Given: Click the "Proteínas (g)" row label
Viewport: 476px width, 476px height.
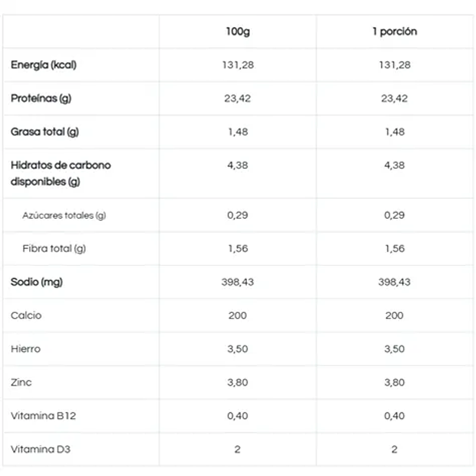Looking at the screenshot, I should click(x=41, y=98).
